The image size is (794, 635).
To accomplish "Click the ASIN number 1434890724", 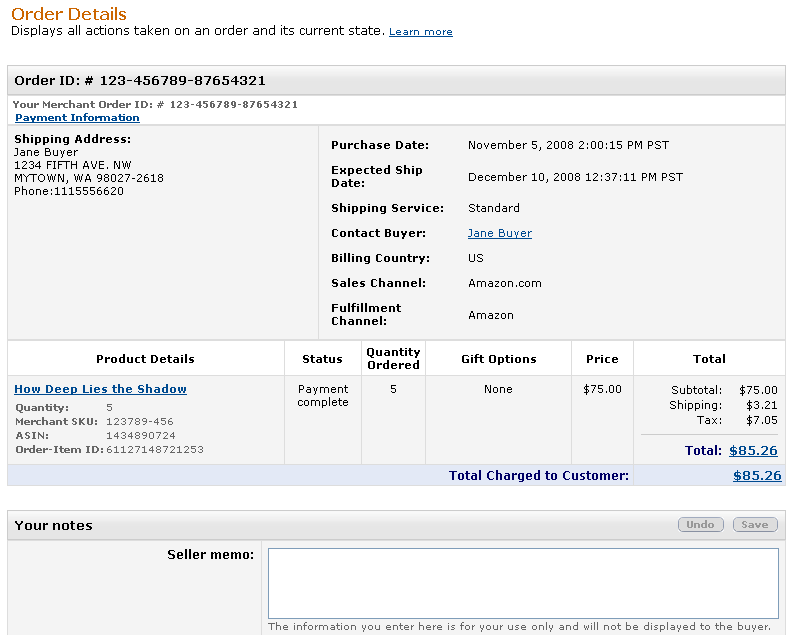I will click(x=140, y=436).
